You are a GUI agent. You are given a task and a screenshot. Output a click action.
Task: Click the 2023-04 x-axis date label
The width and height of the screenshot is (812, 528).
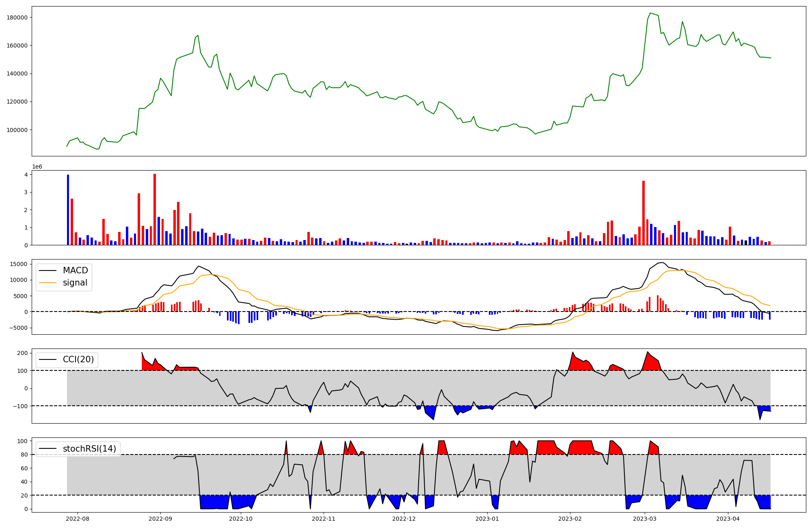point(728,519)
